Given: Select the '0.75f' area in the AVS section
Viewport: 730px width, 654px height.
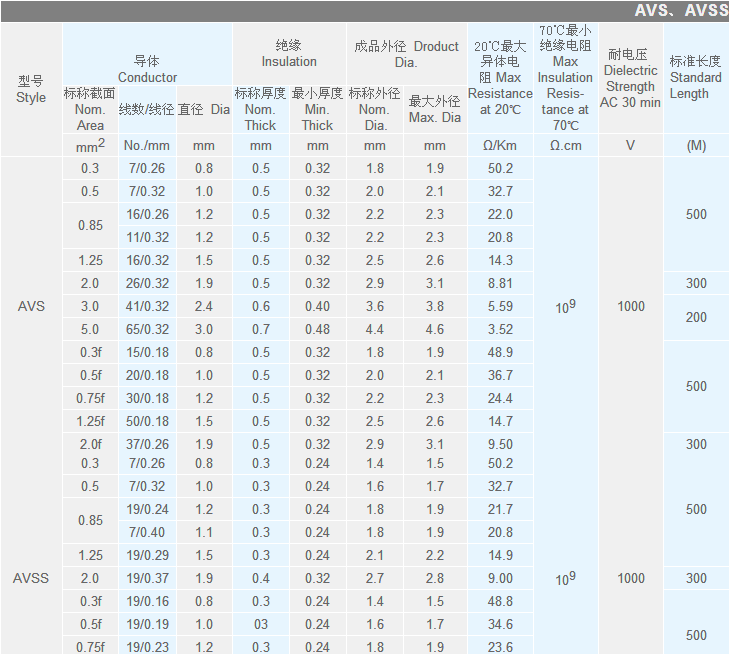Looking at the screenshot, I should tap(90, 398).
